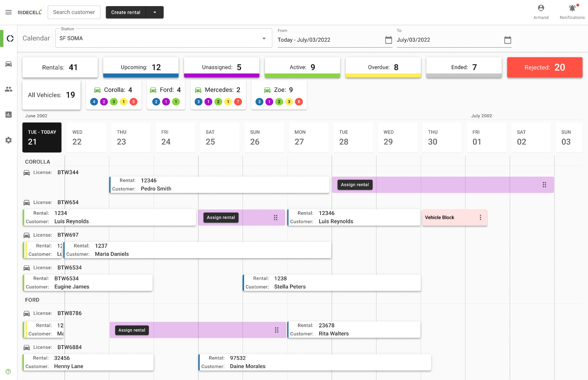Click the To date July/03/2022 field

click(x=454, y=40)
